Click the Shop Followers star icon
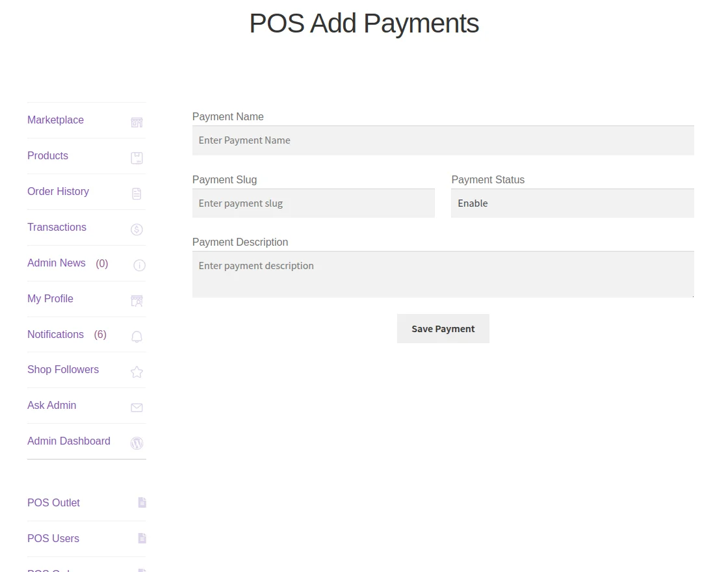The width and height of the screenshot is (728, 572). (x=136, y=372)
